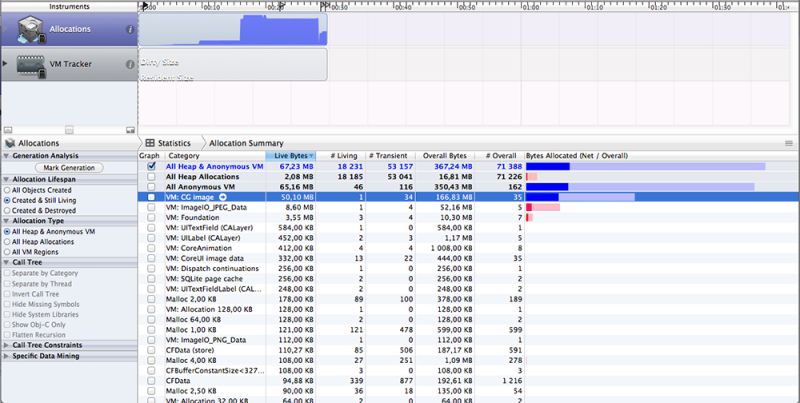The height and width of the screenshot is (403, 800).
Task: Open VM Tracker info button
Action: [130, 64]
